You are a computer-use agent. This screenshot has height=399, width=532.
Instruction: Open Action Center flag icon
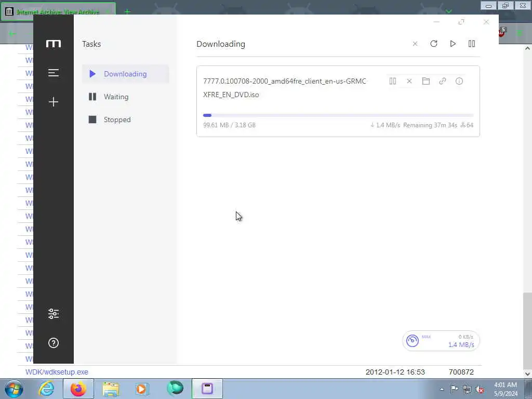pyautogui.click(x=454, y=389)
